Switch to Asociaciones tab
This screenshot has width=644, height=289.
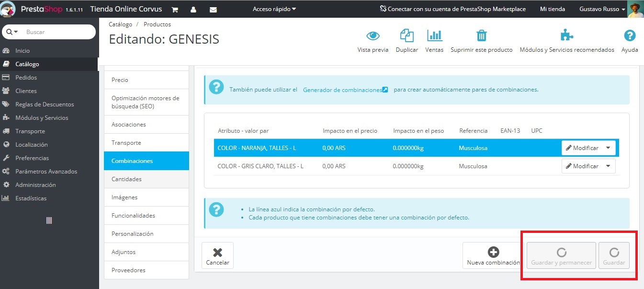(x=147, y=125)
